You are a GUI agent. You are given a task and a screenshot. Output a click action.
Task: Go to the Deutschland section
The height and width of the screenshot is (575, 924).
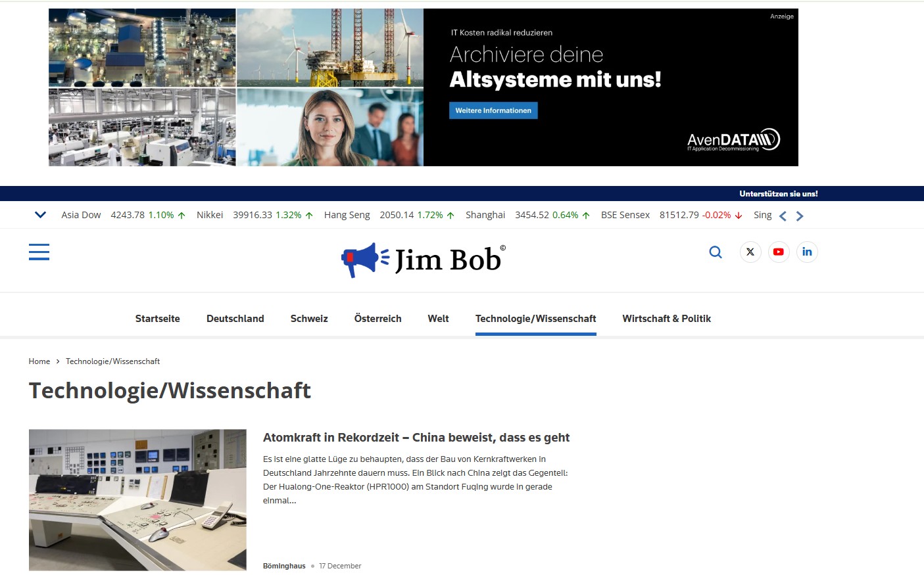[x=235, y=319]
